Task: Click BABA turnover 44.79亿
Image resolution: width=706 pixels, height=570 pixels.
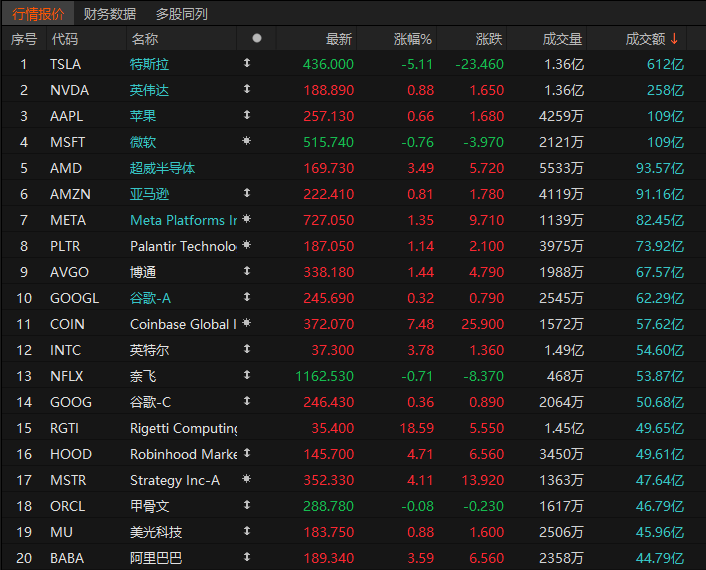Action: 660,558
